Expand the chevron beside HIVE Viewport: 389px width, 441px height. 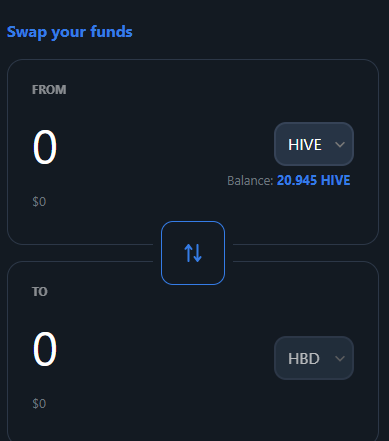(x=340, y=145)
